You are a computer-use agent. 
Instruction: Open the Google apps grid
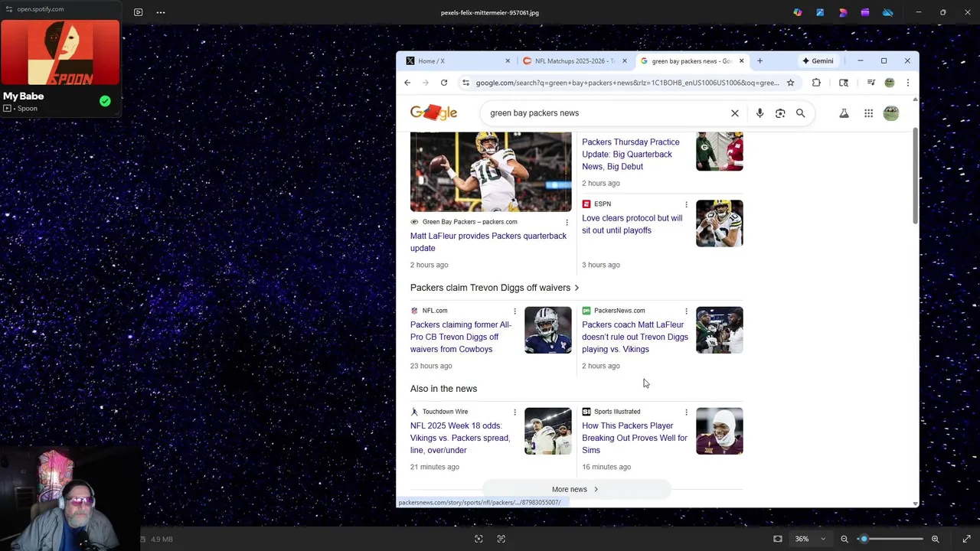pyautogui.click(x=868, y=113)
